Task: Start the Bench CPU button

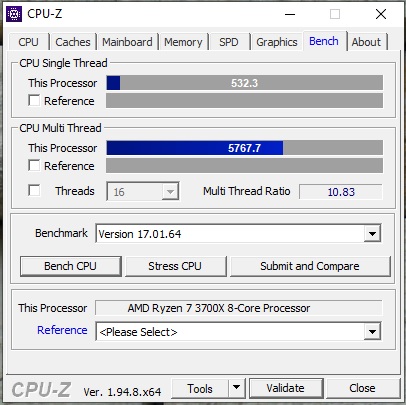Action: [70, 266]
